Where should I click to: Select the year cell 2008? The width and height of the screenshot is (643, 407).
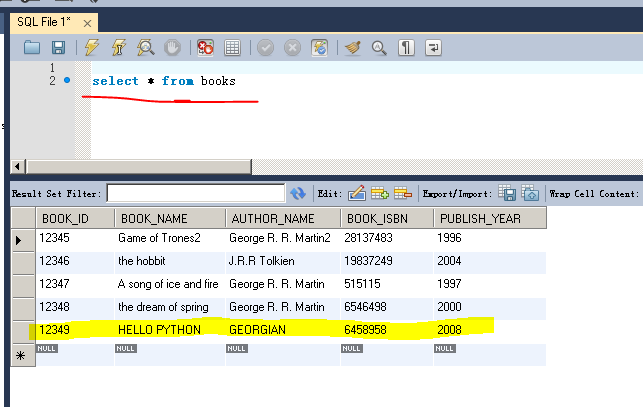click(490, 330)
